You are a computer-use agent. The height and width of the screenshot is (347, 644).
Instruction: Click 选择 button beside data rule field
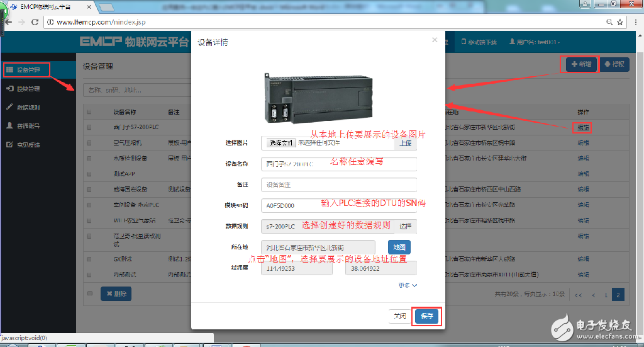coord(406,226)
